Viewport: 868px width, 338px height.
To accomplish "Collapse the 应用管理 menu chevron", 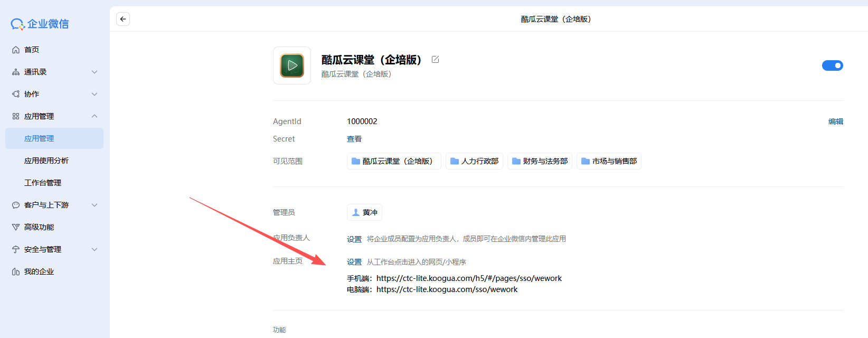I will (x=95, y=116).
